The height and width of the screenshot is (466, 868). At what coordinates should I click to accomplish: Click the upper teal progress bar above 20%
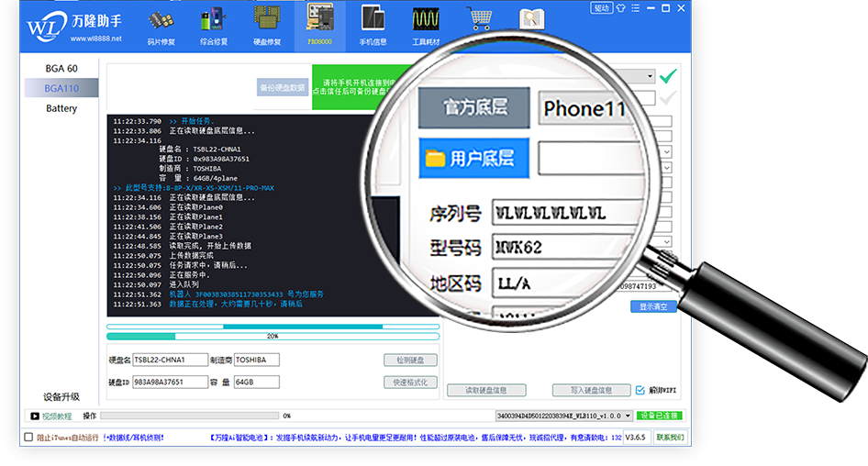click(273, 327)
